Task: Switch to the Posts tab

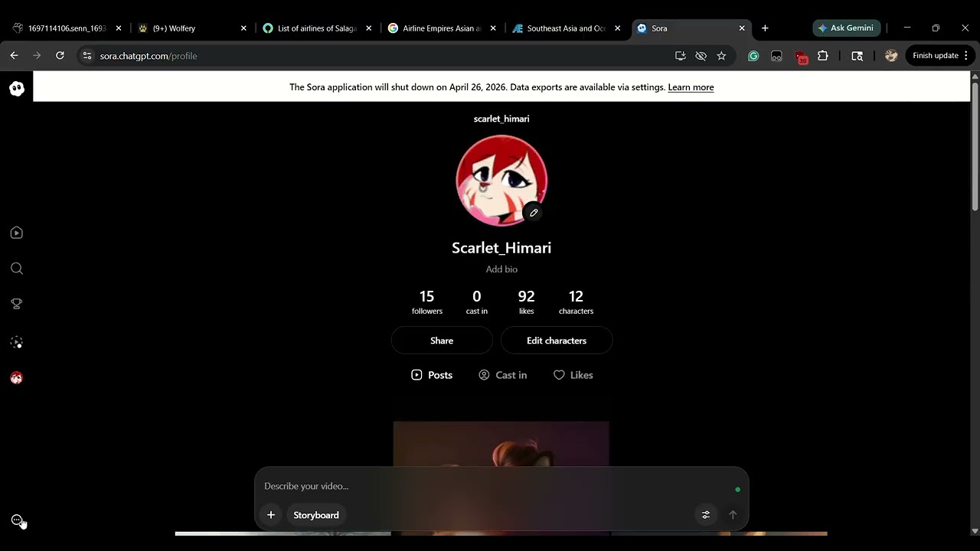Action: coord(432,375)
